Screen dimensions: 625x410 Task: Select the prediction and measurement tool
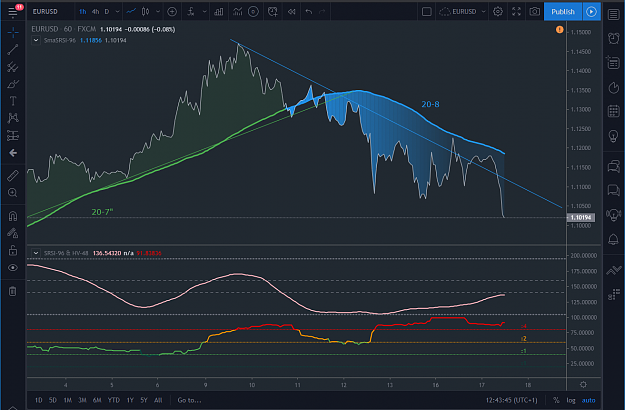[x=13, y=135]
